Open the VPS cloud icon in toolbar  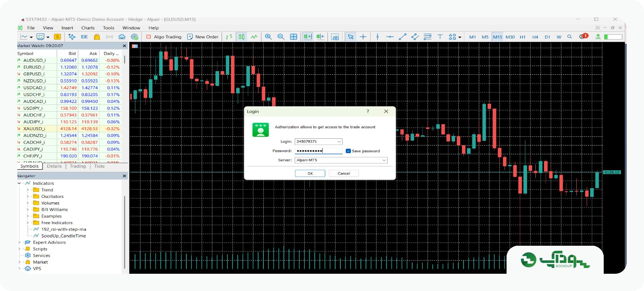122,37
